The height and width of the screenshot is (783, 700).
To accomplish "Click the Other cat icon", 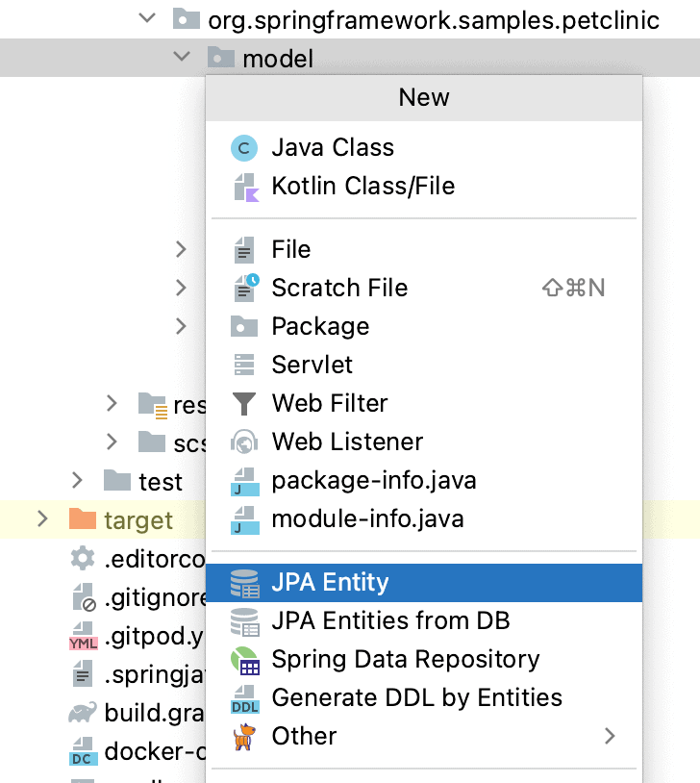I will coord(244,737).
